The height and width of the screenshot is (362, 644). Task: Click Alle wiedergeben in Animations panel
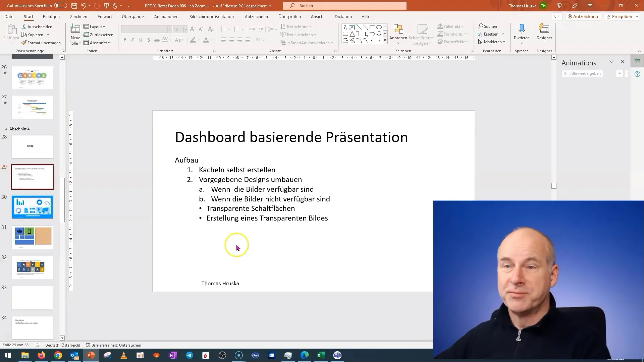tap(584, 73)
